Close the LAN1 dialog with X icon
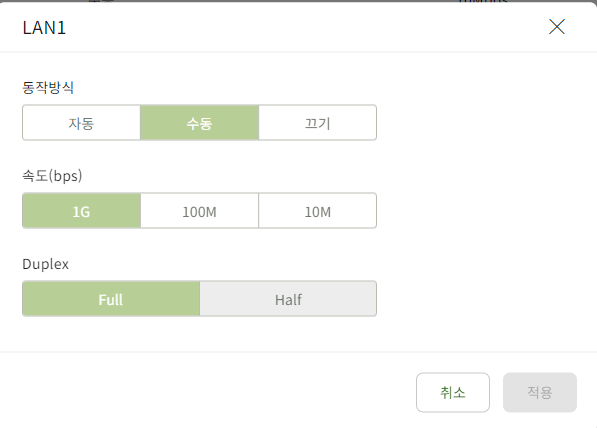This screenshot has width=597, height=428. point(557,27)
